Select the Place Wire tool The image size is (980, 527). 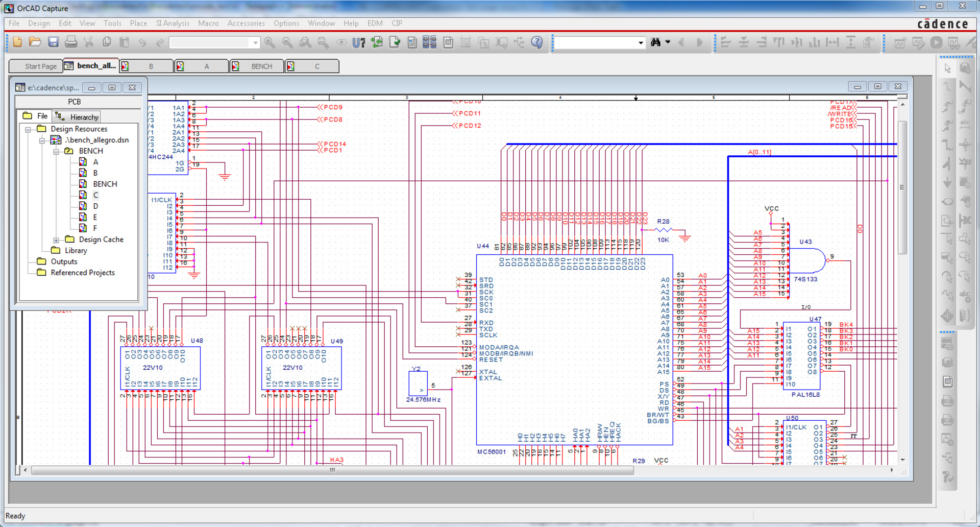coord(947,86)
